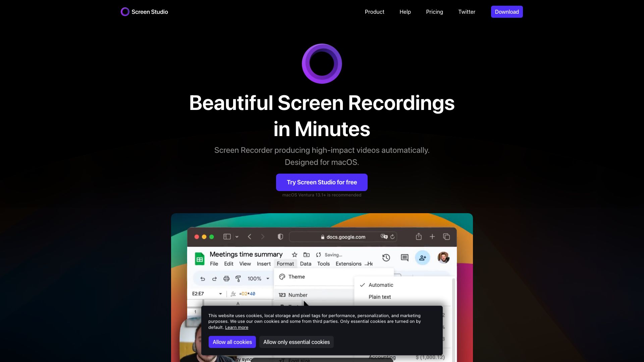Viewport: 644px width, 362px height.
Task: Open the E2:E7 name box dropdown
Action: [220, 293]
